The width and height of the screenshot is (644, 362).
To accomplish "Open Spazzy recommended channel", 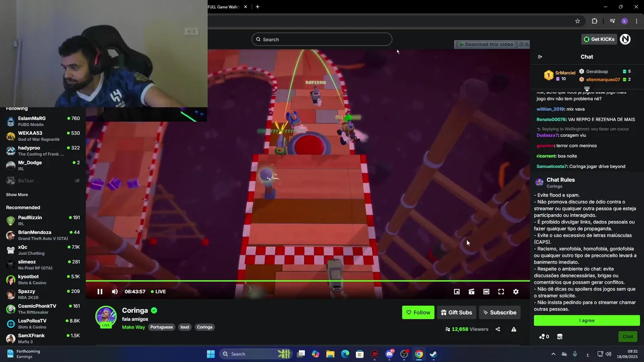I will point(43,294).
